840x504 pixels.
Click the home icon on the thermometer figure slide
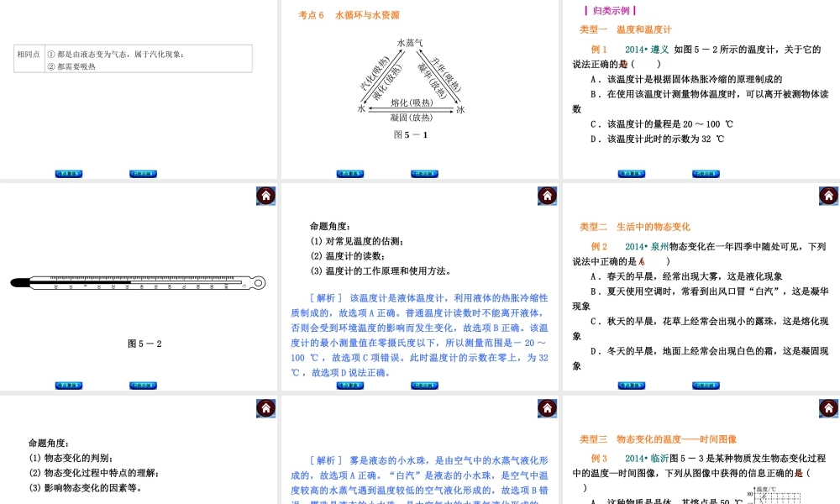[x=265, y=196]
